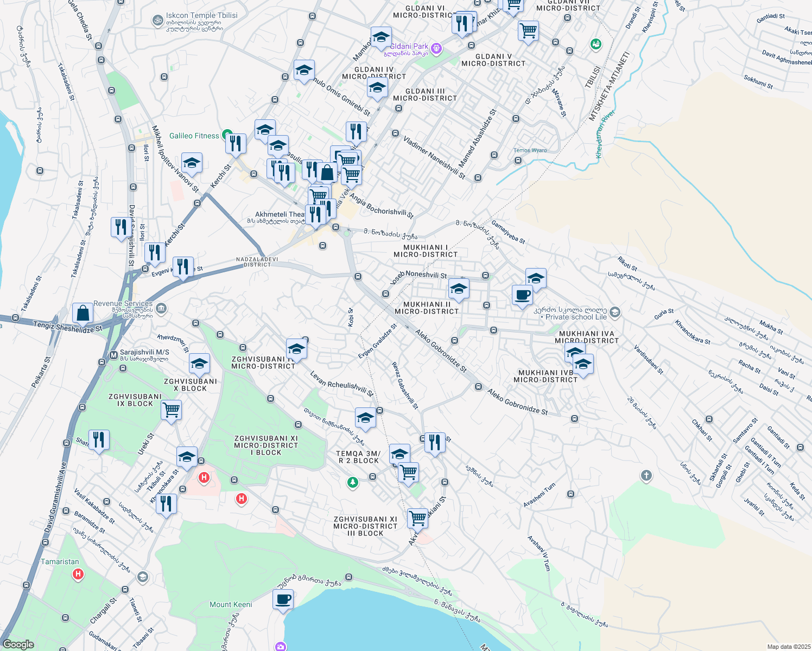This screenshot has width=812, height=651.
Task: Select the green tree park pin below TEMQA 3M/R 2 Block
Action: pos(353,482)
